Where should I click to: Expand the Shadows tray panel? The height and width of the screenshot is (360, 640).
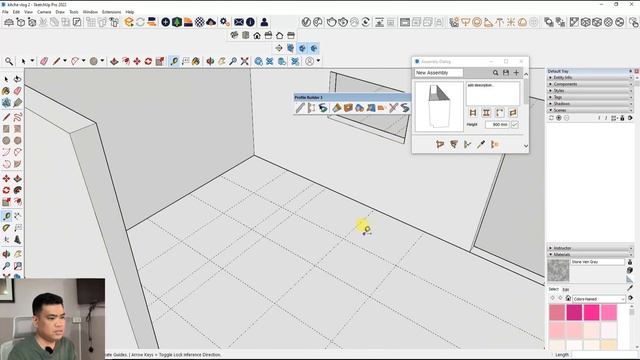[591, 104]
